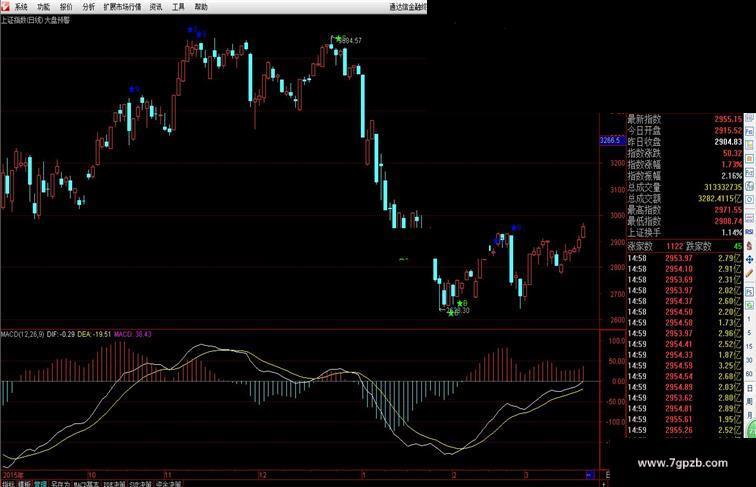
Task: Click the MACD(12,26,9) indicator label
Action: coord(22,334)
